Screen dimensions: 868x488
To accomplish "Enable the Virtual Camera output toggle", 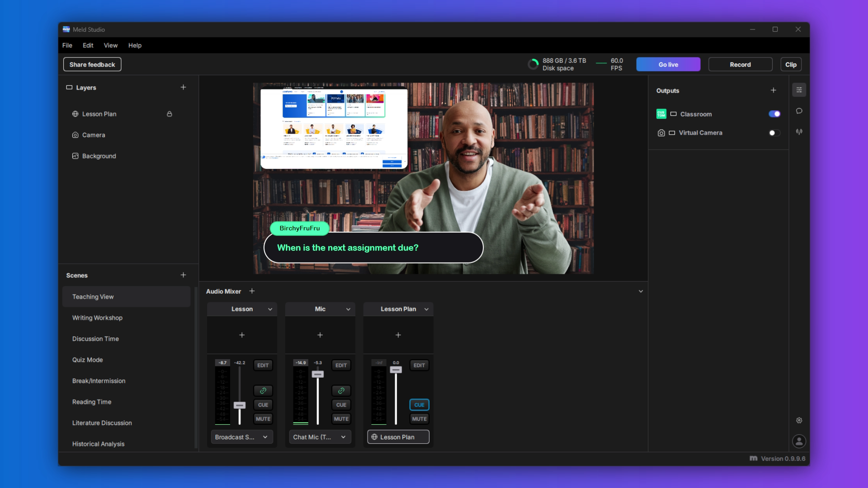I will pyautogui.click(x=774, y=133).
